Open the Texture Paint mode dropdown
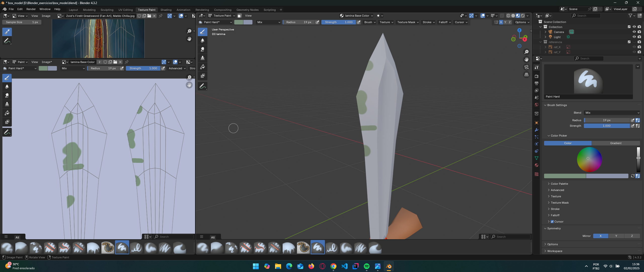Screen dimensions: 644x272 pyautogui.click(x=221, y=16)
